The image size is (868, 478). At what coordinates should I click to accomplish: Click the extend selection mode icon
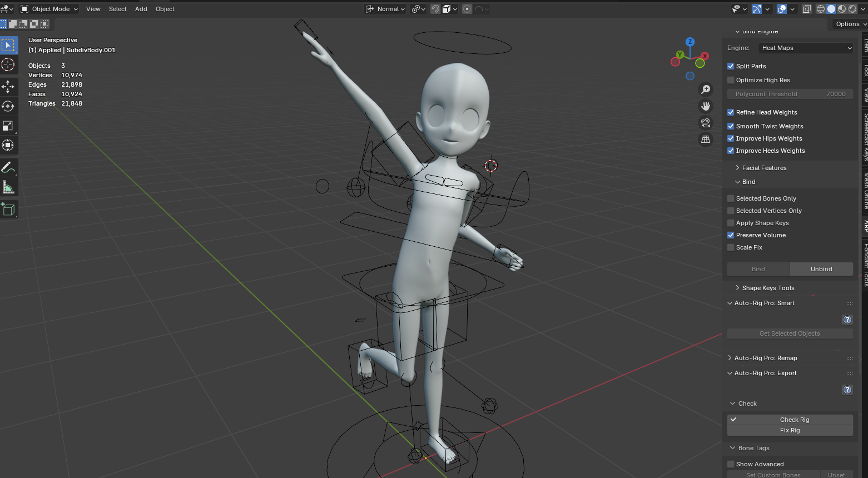[x=13, y=24]
